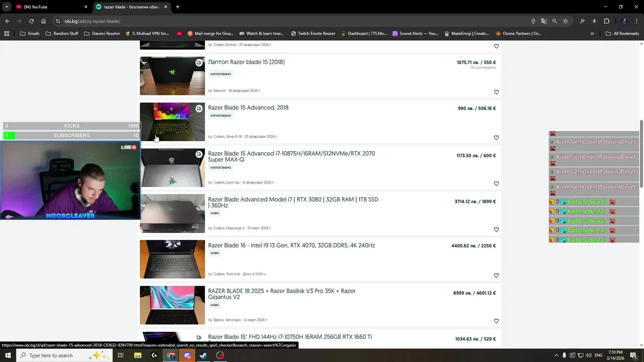The image size is (644, 362).
Task: Open listing Razer Blade 16 Intel I9 13 Gen
Action: tap(291, 245)
